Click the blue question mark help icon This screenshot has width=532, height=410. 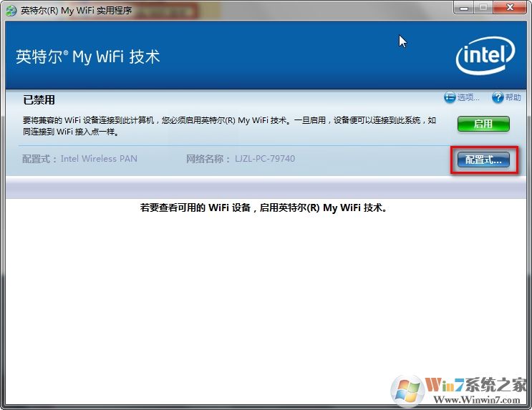coord(498,97)
